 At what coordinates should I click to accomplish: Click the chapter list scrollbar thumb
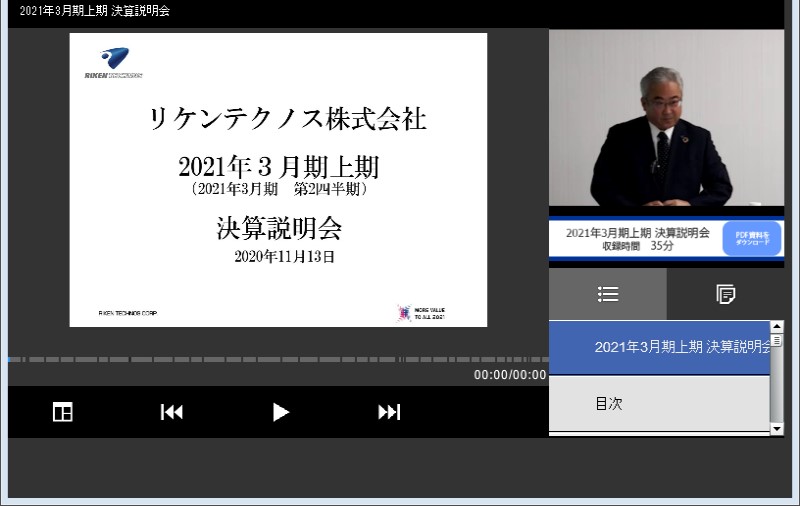pyautogui.click(x=777, y=340)
